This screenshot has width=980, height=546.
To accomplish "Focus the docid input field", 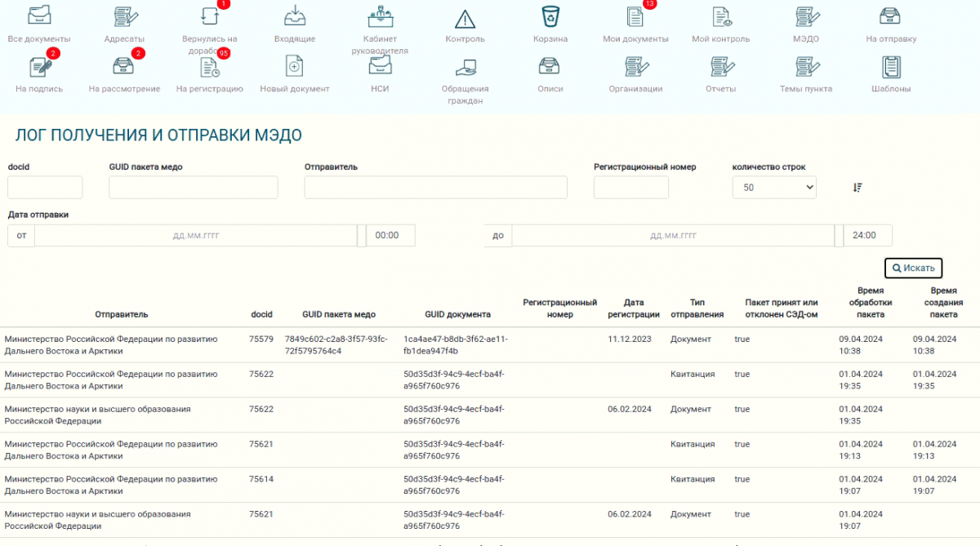I will point(45,188).
